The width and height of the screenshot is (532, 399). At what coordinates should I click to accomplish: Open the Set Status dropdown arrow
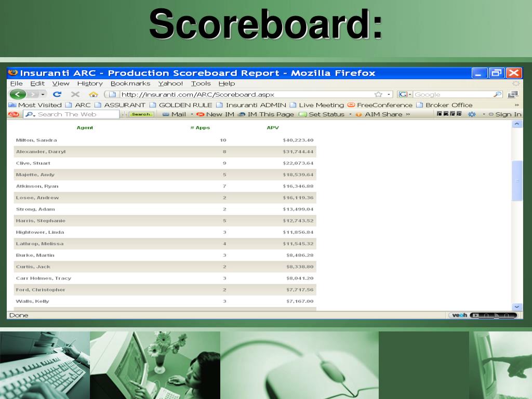coord(350,114)
